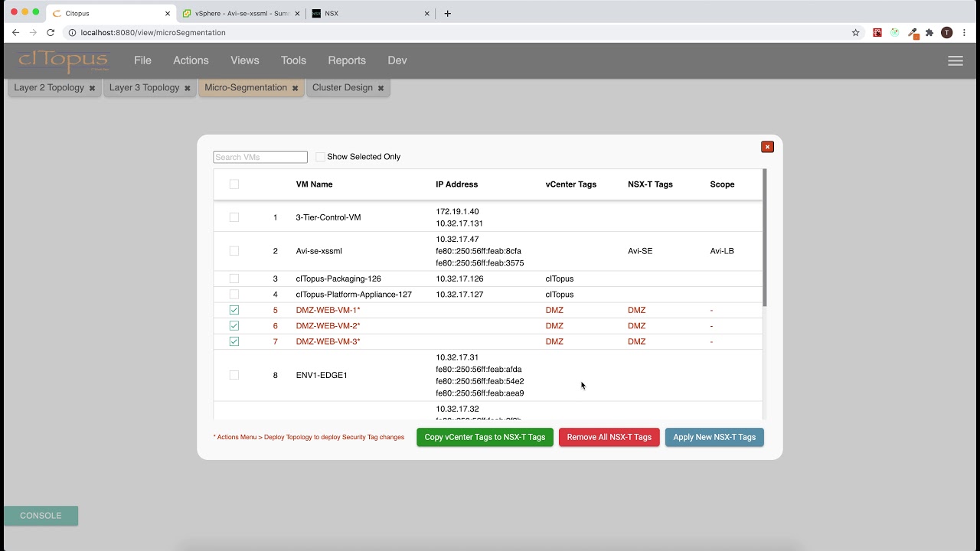Image resolution: width=980 pixels, height=551 pixels.
Task: Uncheck the DMZ-WEB-VM-1 row checkbox
Action: coord(234,310)
